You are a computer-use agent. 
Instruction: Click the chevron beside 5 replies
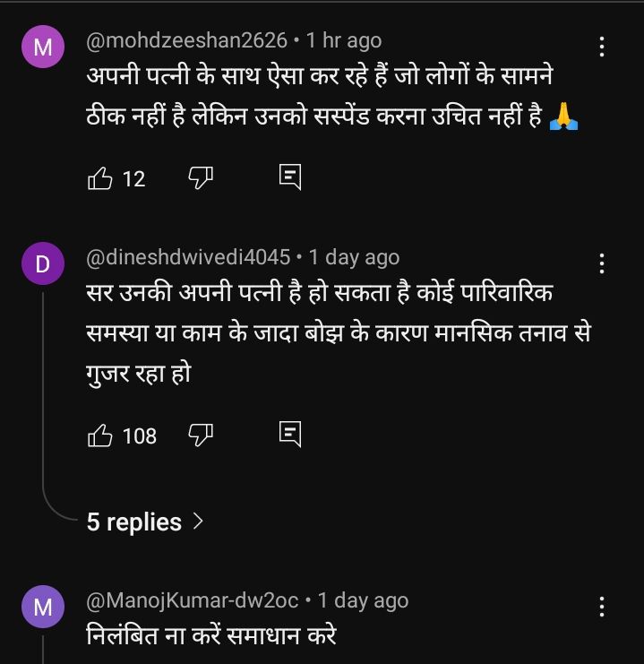pyautogui.click(x=198, y=521)
